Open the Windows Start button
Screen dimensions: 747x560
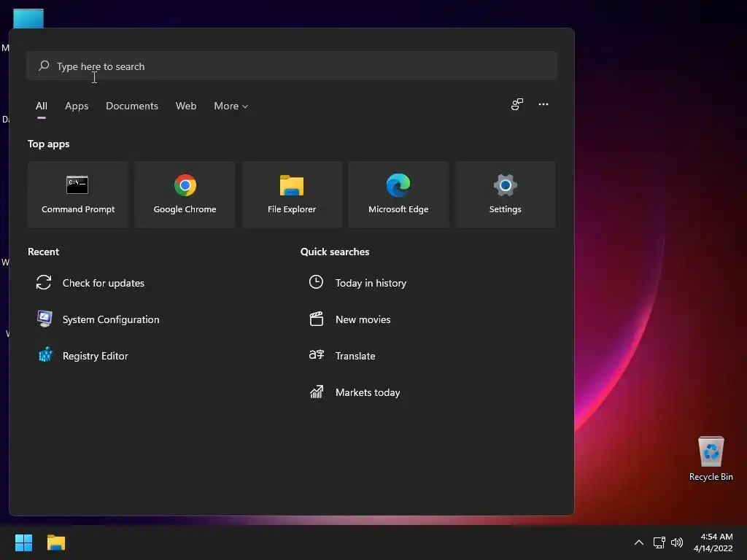[x=23, y=542]
